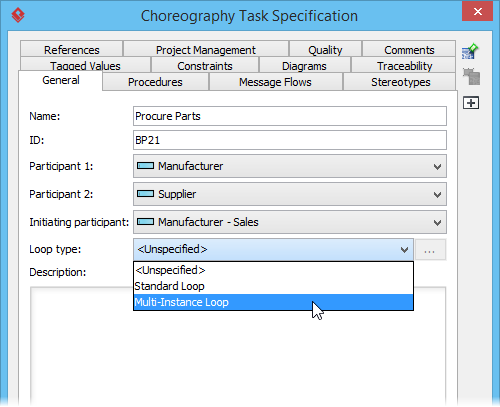
Task: Click the ellipsis button next to Loop type
Action: 430,250
